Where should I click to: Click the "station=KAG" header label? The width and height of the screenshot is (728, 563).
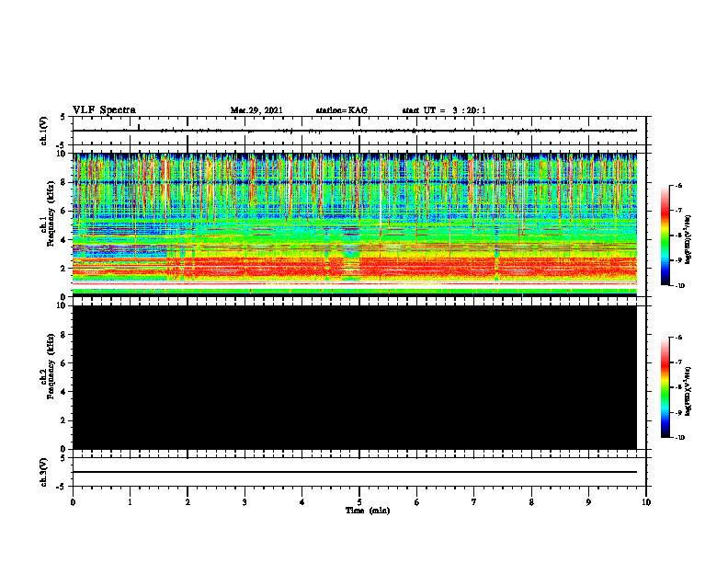pyautogui.click(x=342, y=110)
